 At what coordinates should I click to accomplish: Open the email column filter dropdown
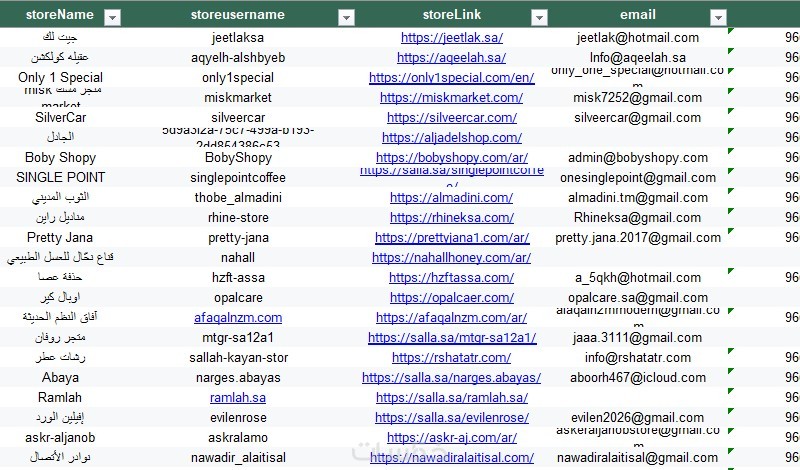(x=718, y=17)
